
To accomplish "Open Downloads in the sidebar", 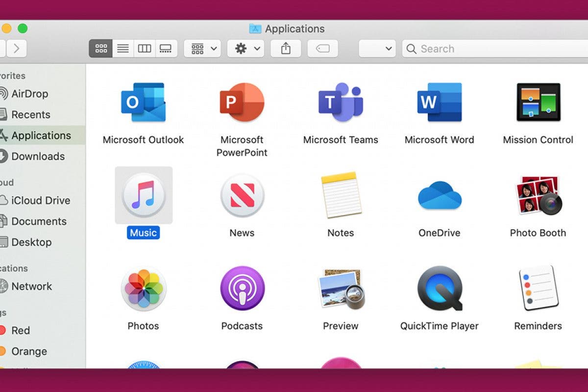I will (43, 156).
